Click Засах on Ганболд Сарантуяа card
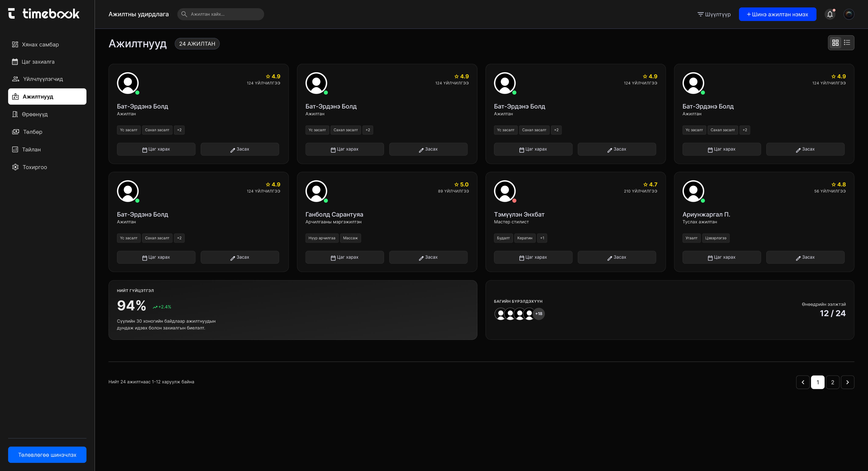Screen dimensions: 868x471 428,257
